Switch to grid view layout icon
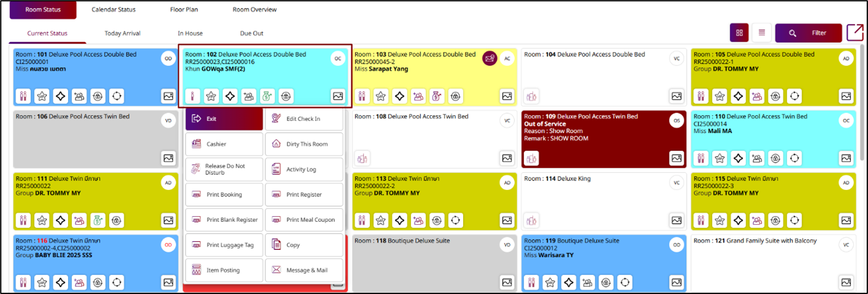 (739, 33)
